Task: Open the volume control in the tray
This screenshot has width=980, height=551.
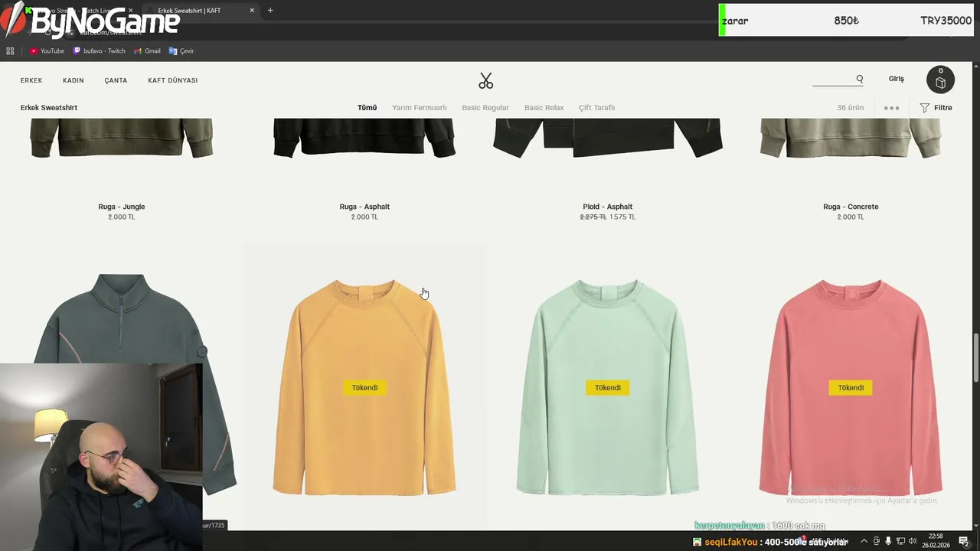Action: 913,541
